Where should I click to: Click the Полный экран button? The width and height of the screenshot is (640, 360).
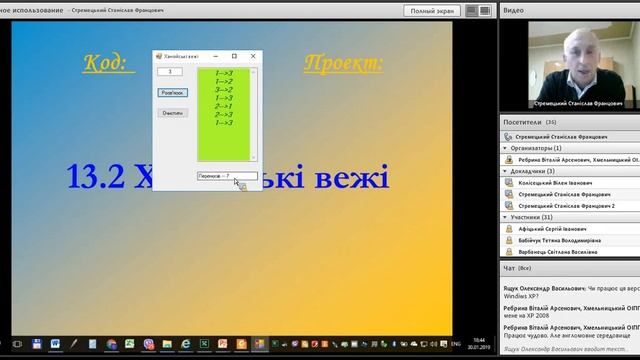click(x=432, y=11)
